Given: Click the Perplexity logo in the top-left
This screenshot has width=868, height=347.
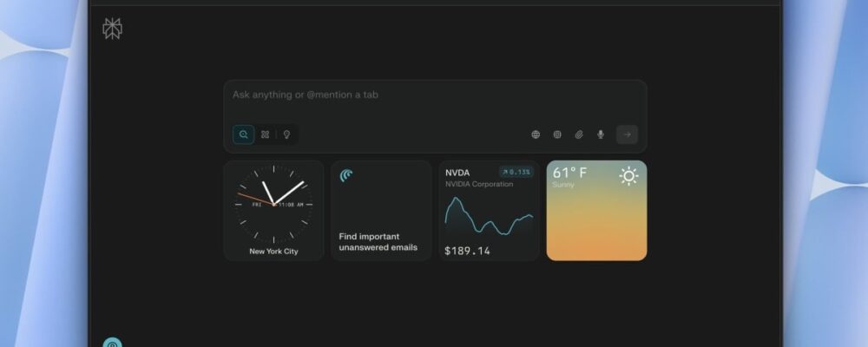Looking at the screenshot, I should (x=112, y=29).
